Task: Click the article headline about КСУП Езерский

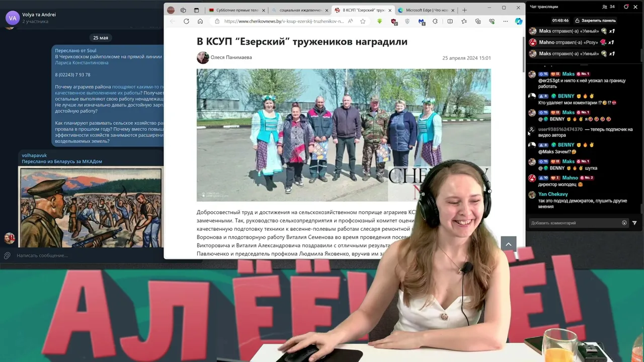Action: click(302, 41)
